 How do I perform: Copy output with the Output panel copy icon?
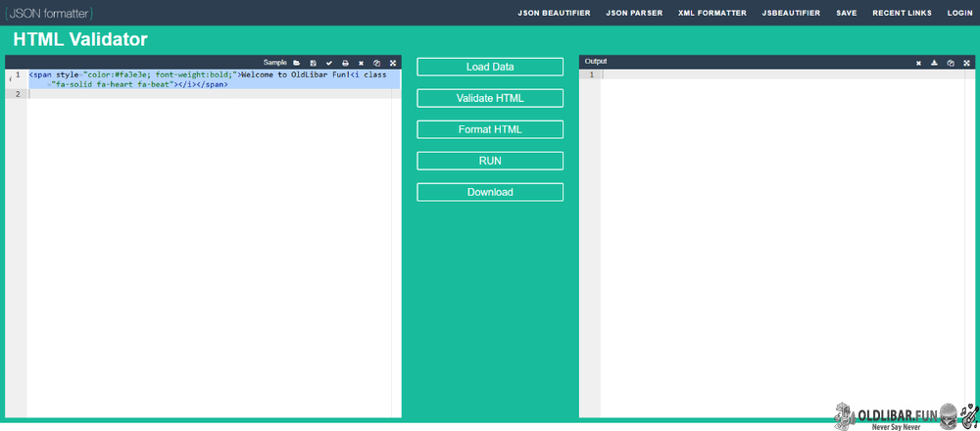pos(950,63)
